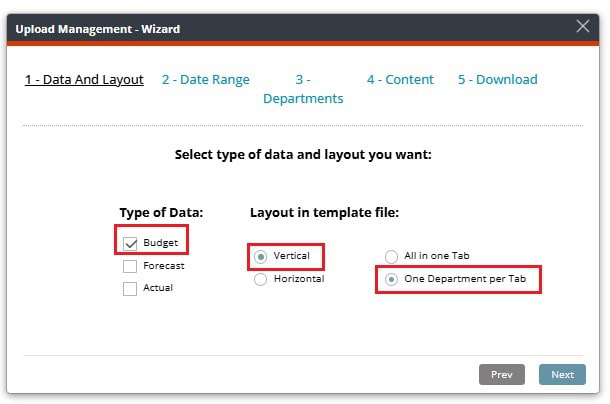Click the Actual label text
The image size is (610, 404).
(x=158, y=288)
